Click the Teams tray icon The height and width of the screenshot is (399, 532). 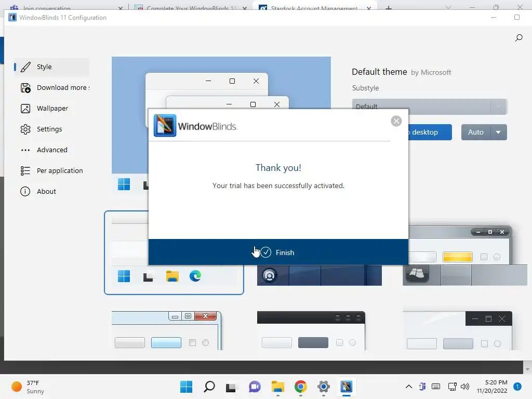[x=422, y=387]
